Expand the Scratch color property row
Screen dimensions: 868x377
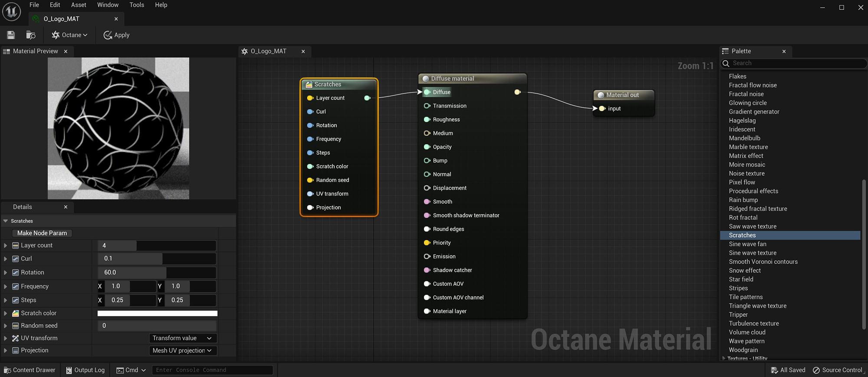tap(5, 313)
